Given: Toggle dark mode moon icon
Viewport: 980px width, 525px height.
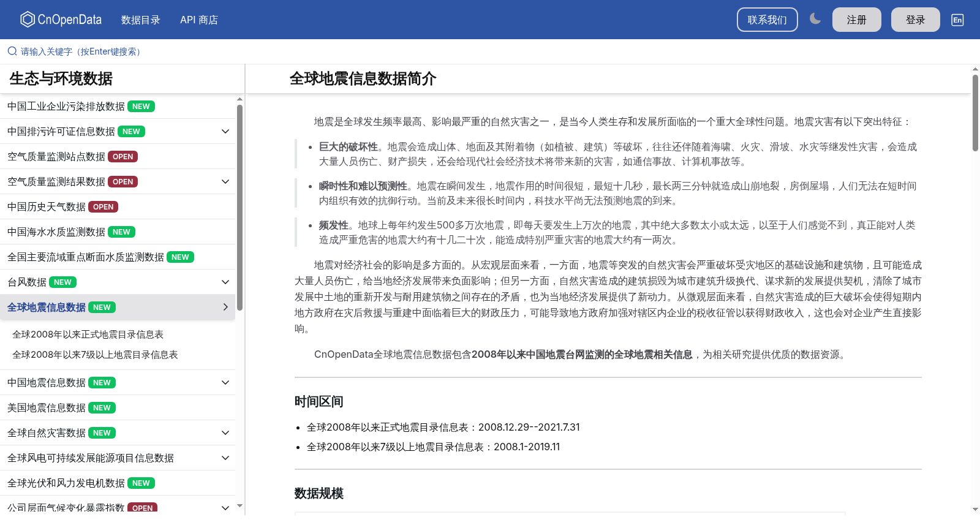Looking at the screenshot, I should tap(815, 19).
